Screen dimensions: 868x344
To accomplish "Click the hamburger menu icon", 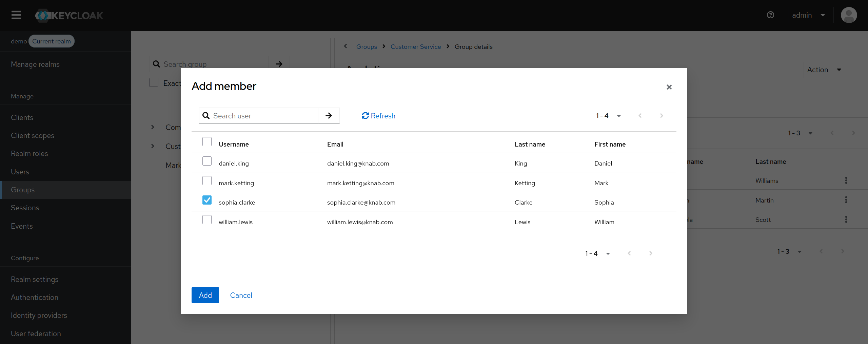I will click(x=16, y=15).
